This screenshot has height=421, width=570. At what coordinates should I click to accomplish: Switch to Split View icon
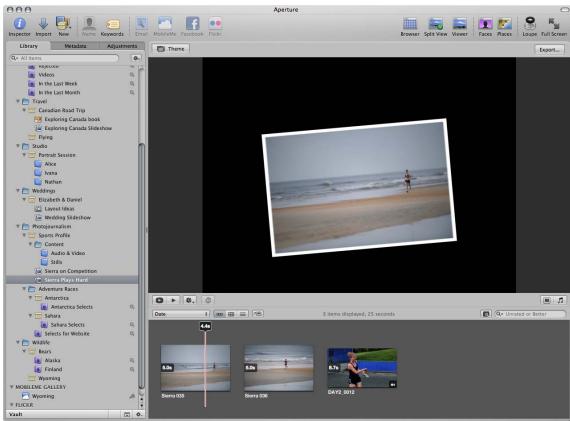[x=435, y=24]
